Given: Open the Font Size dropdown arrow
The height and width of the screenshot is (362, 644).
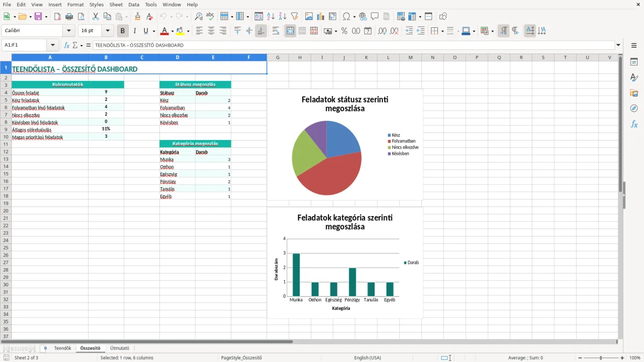Looking at the screenshot, I should pos(108,31).
